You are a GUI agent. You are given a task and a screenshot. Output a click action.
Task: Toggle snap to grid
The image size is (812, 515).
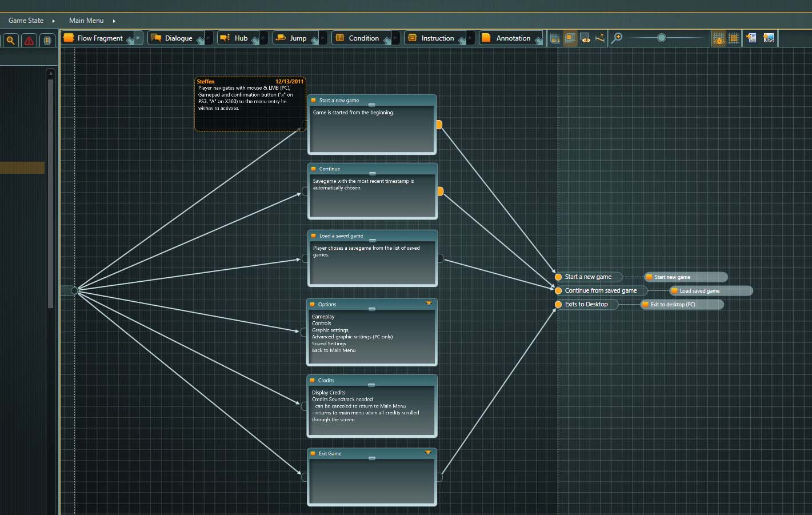(x=734, y=38)
